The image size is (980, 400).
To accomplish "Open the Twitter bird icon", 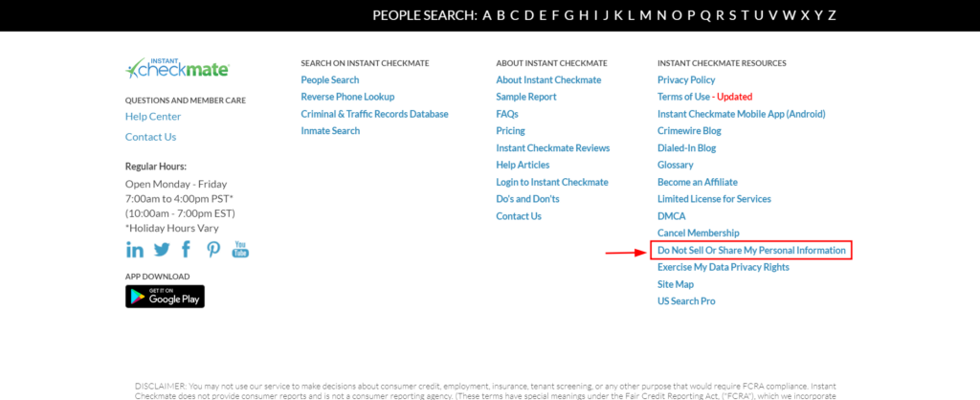I will (161, 250).
